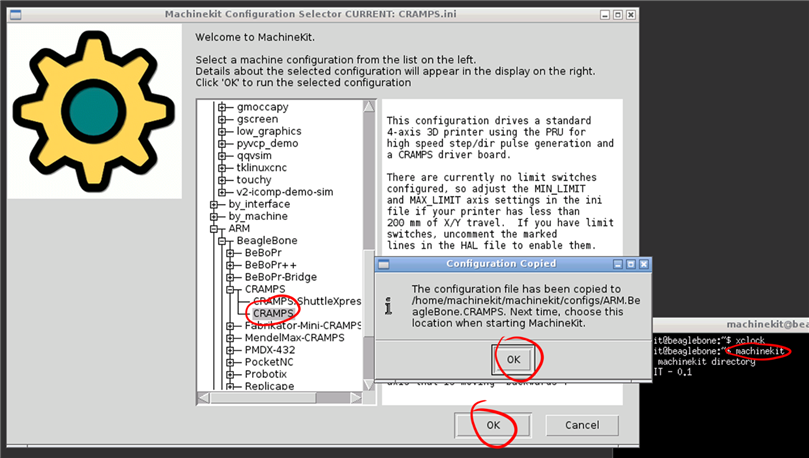The image size is (809, 458).
Task: Click the tree horizontal scrollbar thumb
Action: 263,398
